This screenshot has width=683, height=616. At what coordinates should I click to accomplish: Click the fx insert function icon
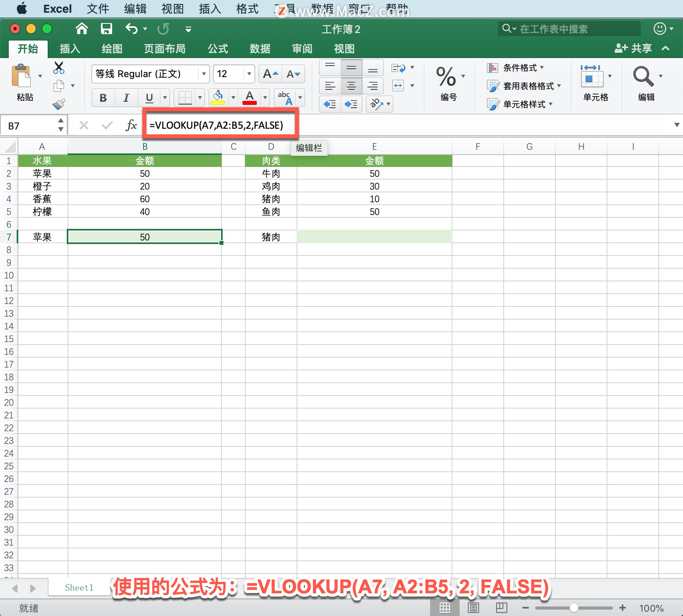pyautogui.click(x=131, y=126)
